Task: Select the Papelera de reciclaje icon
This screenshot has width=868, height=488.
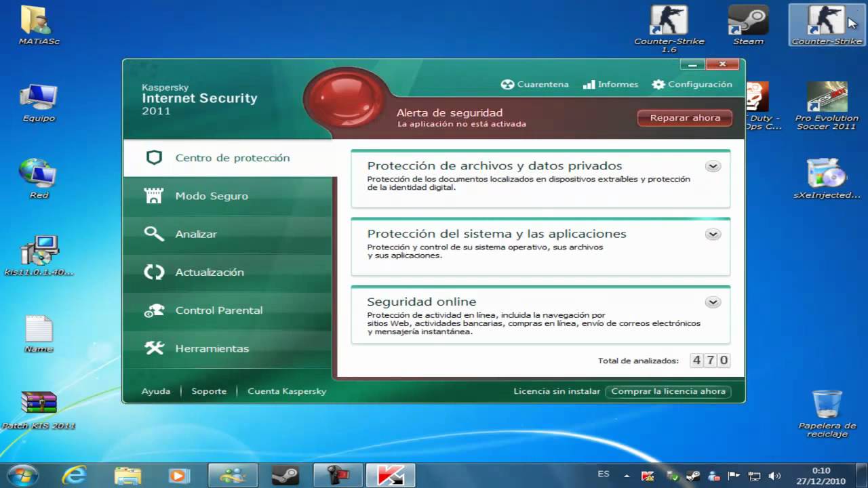Action: pos(827,413)
